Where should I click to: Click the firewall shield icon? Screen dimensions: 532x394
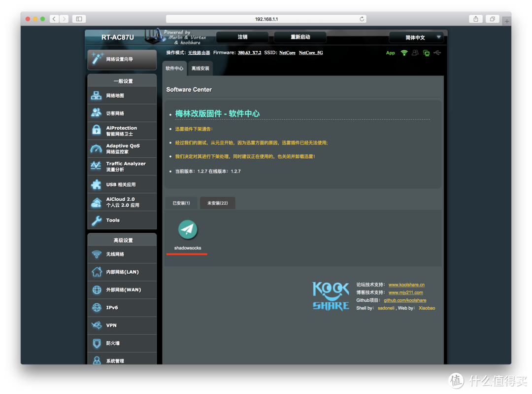tap(97, 343)
